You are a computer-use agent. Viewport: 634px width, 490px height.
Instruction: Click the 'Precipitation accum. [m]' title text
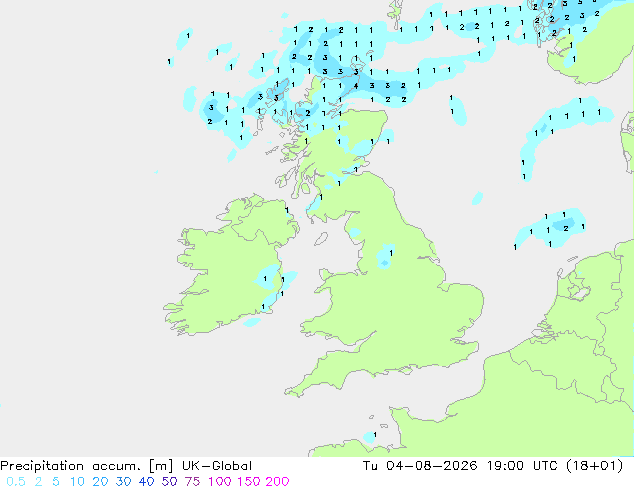[x=87, y=466]
